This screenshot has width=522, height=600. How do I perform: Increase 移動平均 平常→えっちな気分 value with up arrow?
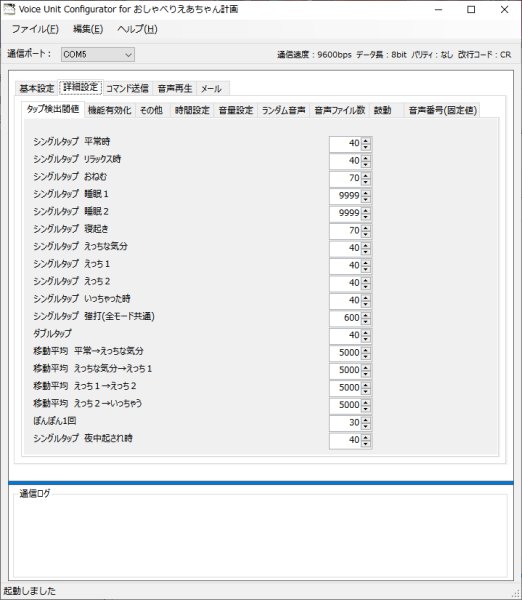pos(366,350)
